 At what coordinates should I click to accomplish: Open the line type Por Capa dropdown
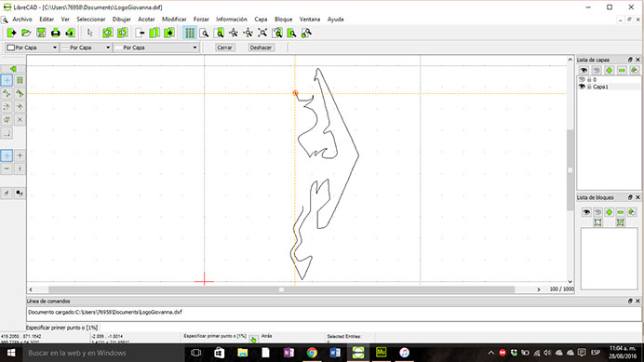[x=156, y=47]
